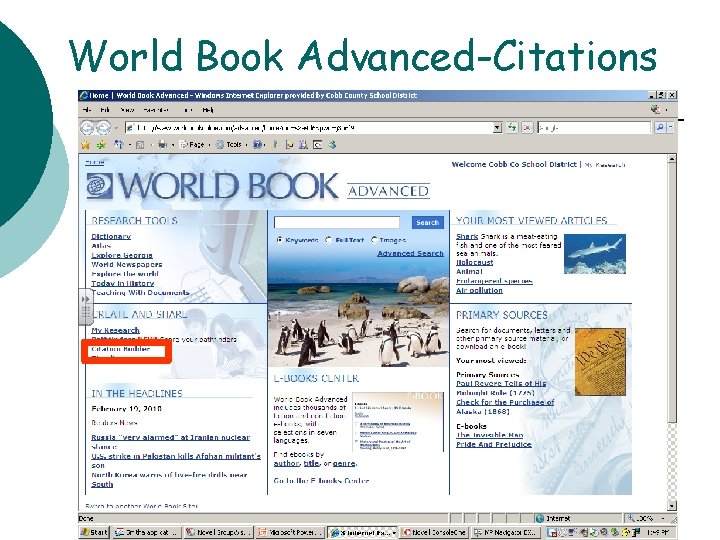720x540 pixels.
Task: Click the blue Search button
Action: coord(428,222)
